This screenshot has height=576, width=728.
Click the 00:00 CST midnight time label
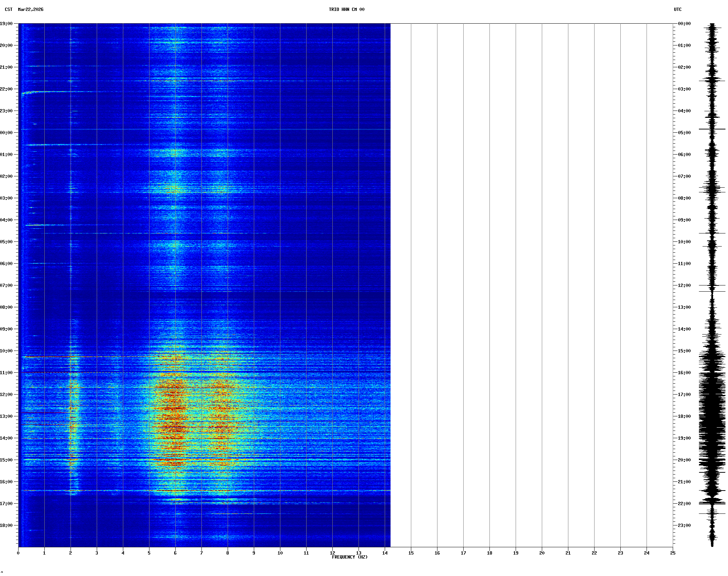point(6,133)
